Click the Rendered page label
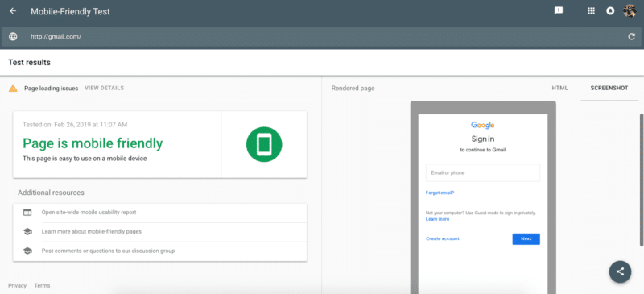 click(353, 89)
